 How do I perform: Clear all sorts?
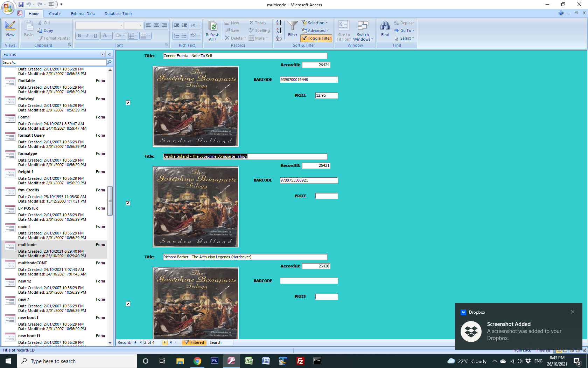pos(279,38)
